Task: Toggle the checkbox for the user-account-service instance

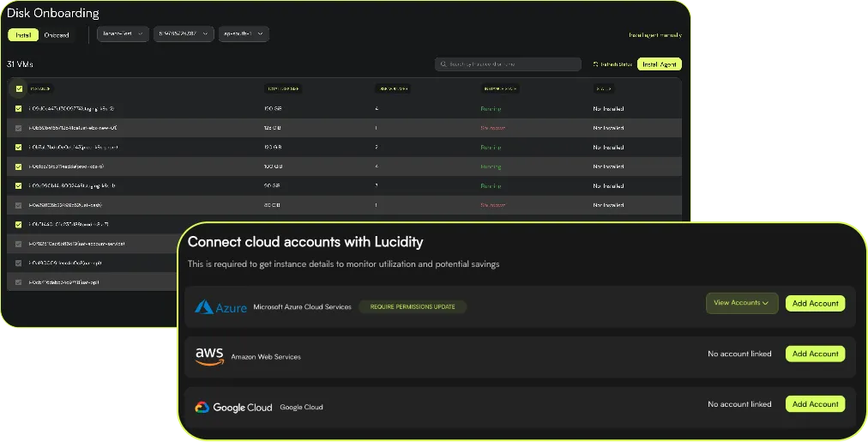Action: (18, 244)
